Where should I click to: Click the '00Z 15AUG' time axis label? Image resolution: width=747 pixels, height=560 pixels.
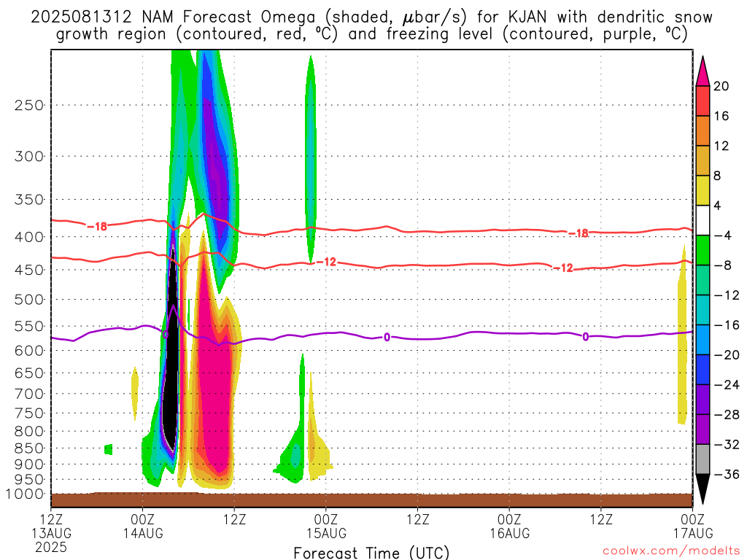326,526
